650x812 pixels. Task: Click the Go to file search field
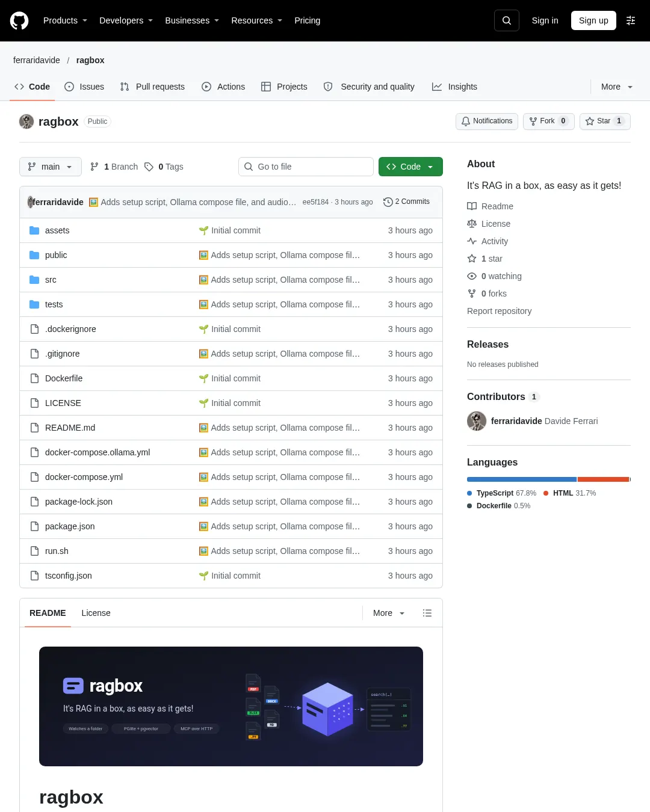[306, 167]
